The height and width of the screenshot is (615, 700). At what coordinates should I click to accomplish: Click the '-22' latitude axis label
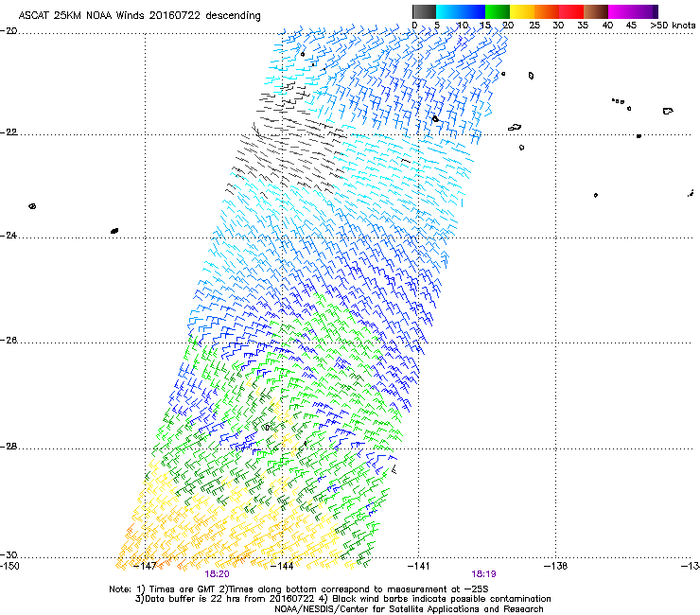[x=9, y=132]
